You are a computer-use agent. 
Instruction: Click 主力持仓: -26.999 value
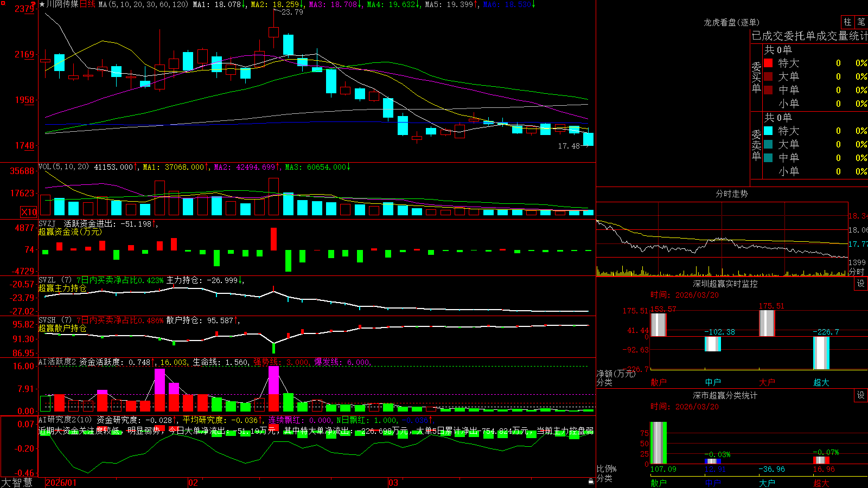click(205, 280)
